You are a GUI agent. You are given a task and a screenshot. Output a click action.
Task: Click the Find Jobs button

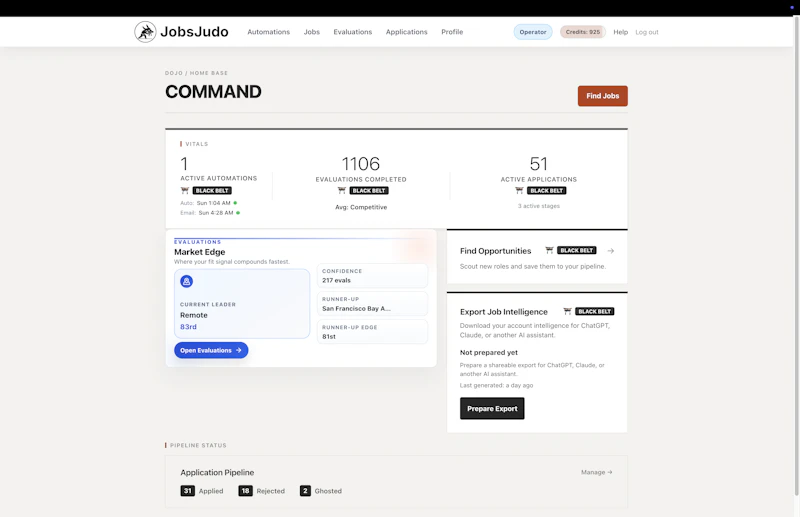(603, 96)
